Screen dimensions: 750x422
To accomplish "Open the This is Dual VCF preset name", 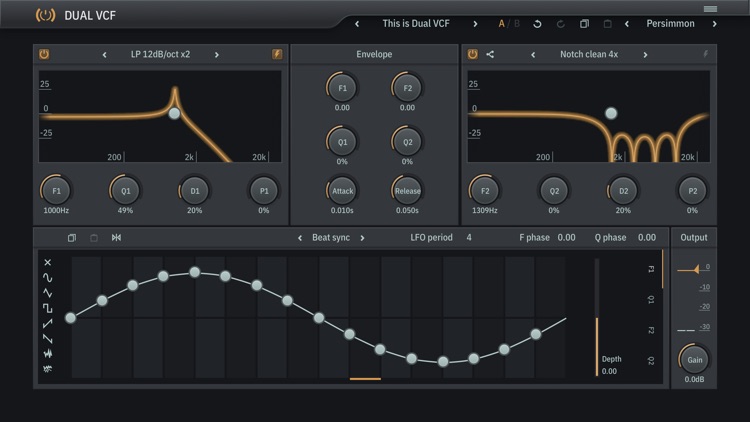I will pyautogui.click(x=416, y=23).
